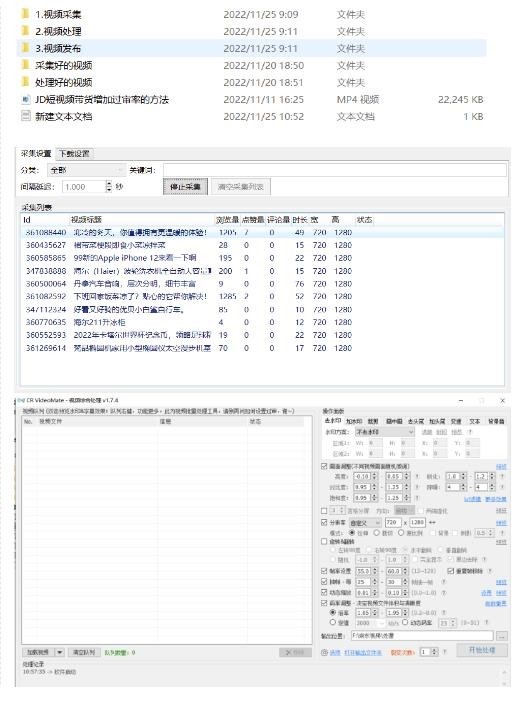521x710 pixels.
Task: Increase the 间隔延迟 spinner value
Action: pyautogui.click(x=109, y=183)
